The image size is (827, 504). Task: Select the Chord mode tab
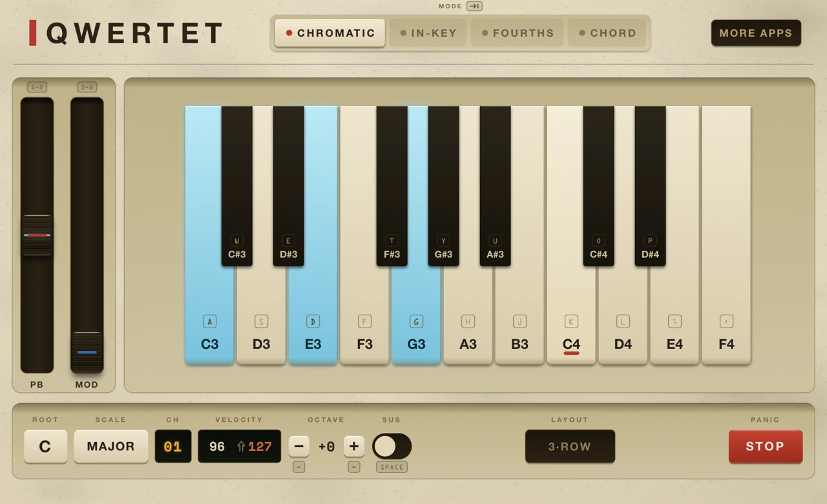click(x=607, y=33)
